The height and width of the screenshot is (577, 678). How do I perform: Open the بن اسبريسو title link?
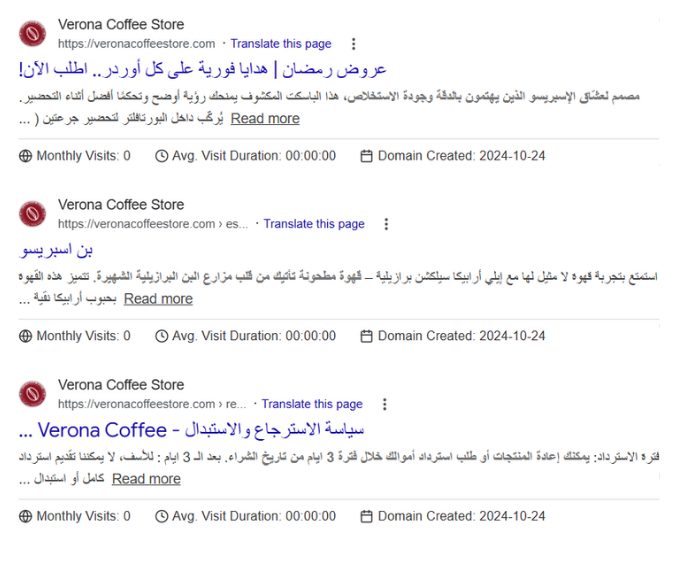pyautogui.click(x=56, y=250)
